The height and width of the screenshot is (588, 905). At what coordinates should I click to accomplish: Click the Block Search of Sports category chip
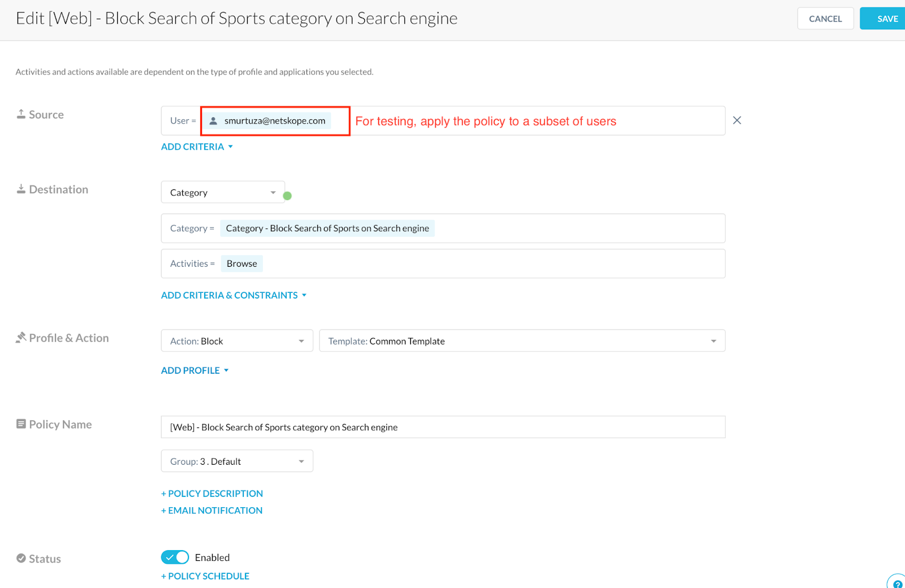click(x=327, y=228)
